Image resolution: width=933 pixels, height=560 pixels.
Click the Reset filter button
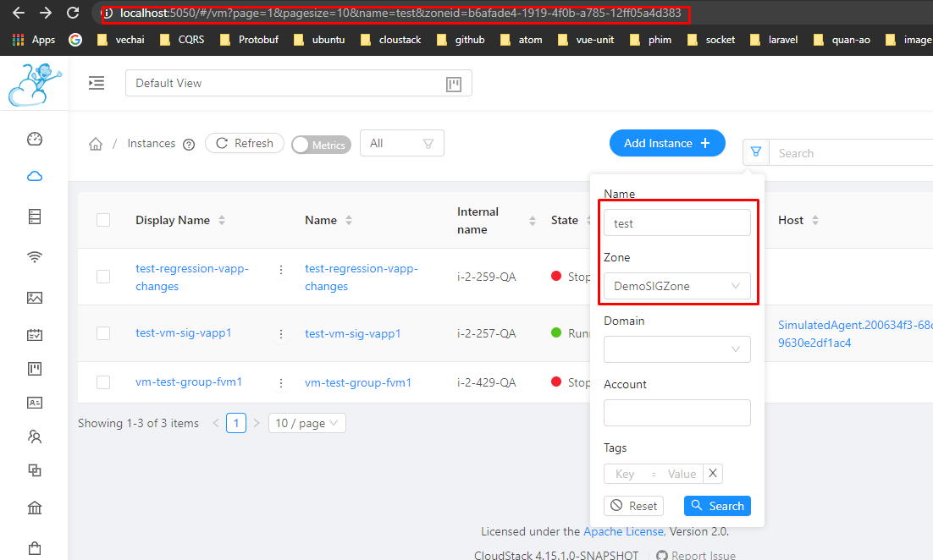[x=633, y=506]
